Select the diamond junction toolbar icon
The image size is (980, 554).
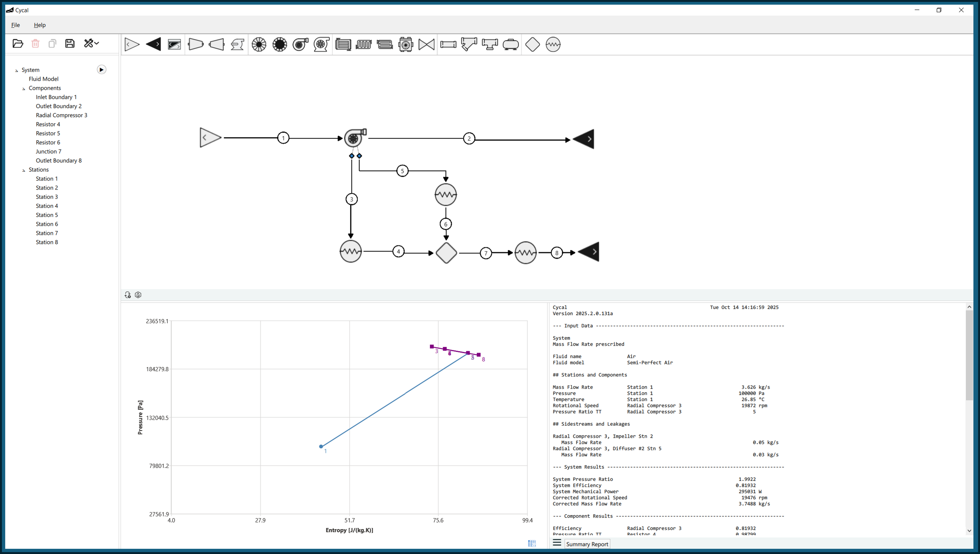[532, 44]
